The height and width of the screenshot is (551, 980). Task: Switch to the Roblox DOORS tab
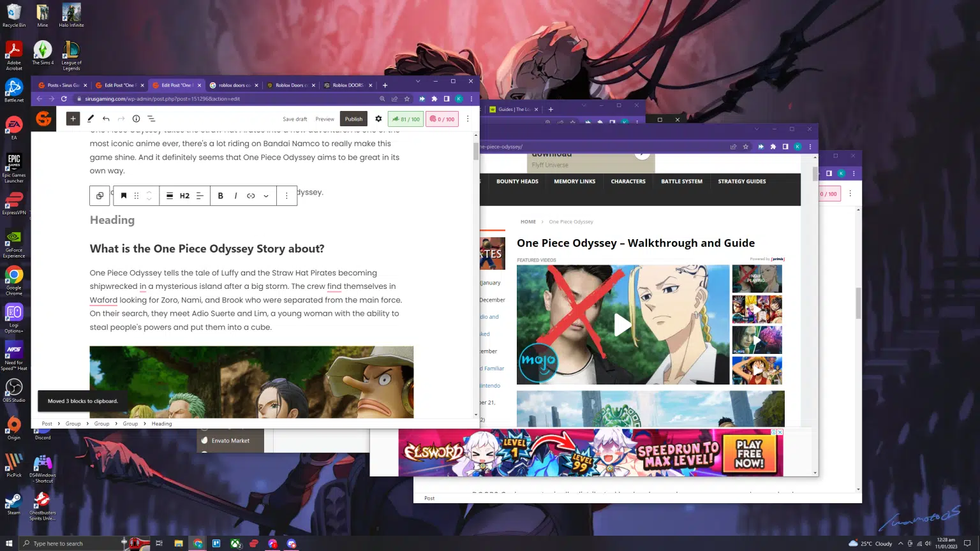(348, 85)
